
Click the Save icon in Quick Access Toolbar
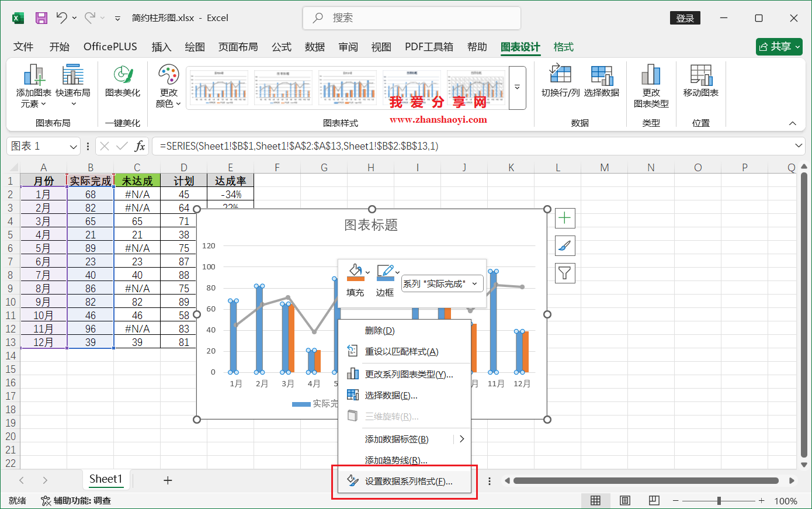pos(40,18)
